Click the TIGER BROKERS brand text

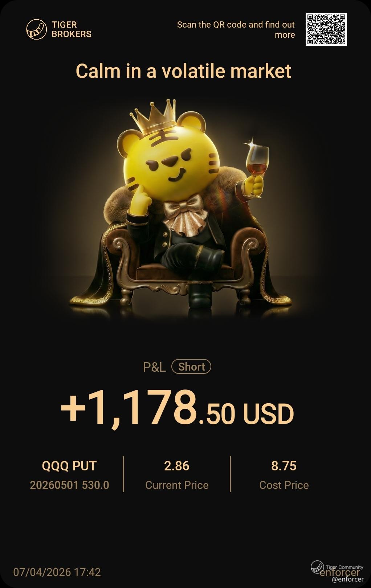point(72,29)
